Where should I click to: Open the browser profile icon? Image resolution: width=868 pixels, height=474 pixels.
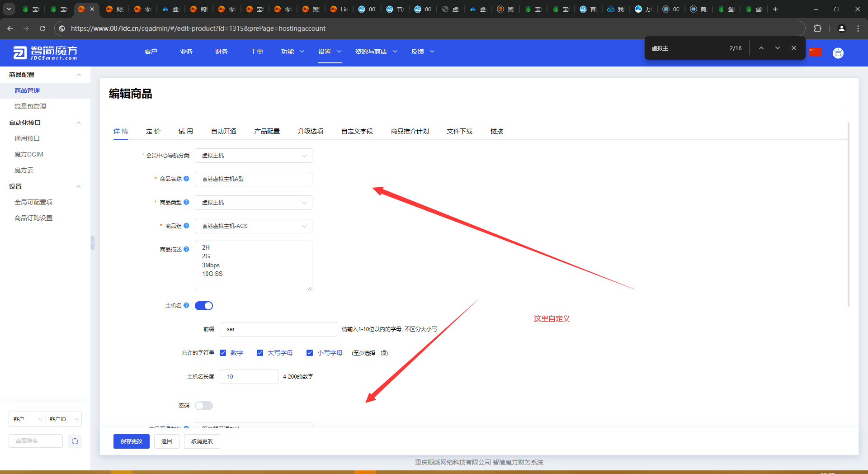842,28
